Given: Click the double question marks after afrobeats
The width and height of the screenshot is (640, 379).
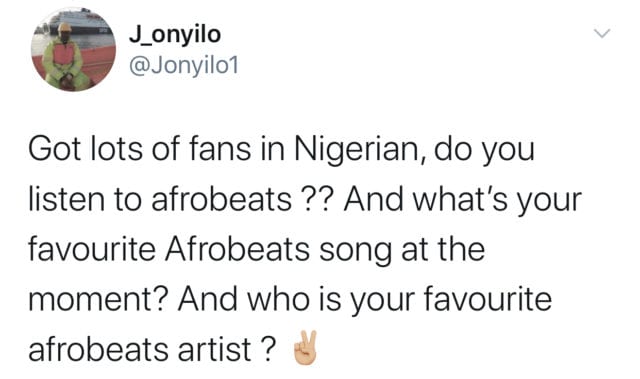Looking at the screenshot, I should click(x=317, y=199).
